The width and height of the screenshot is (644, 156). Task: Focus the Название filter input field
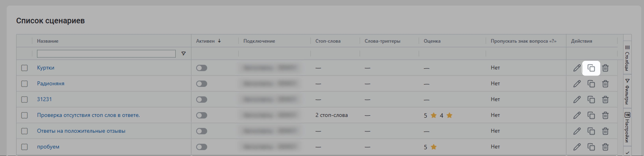pos(106,54)
